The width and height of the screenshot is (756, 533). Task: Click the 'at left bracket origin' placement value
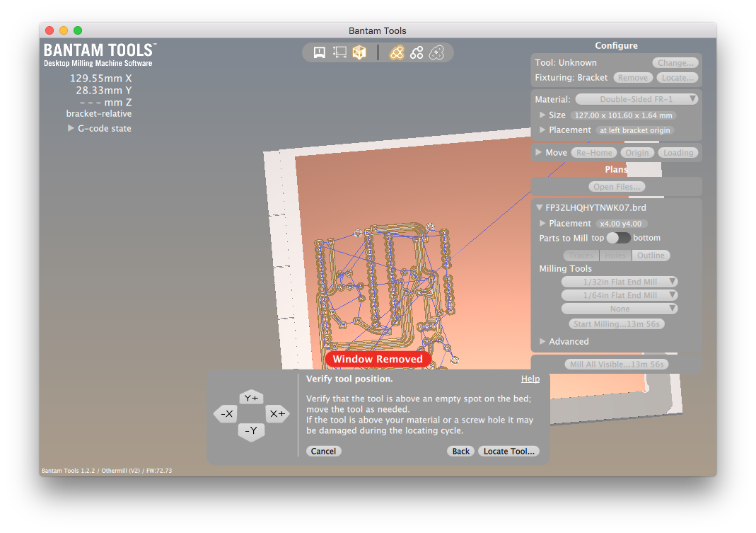[x=634, y=130]
